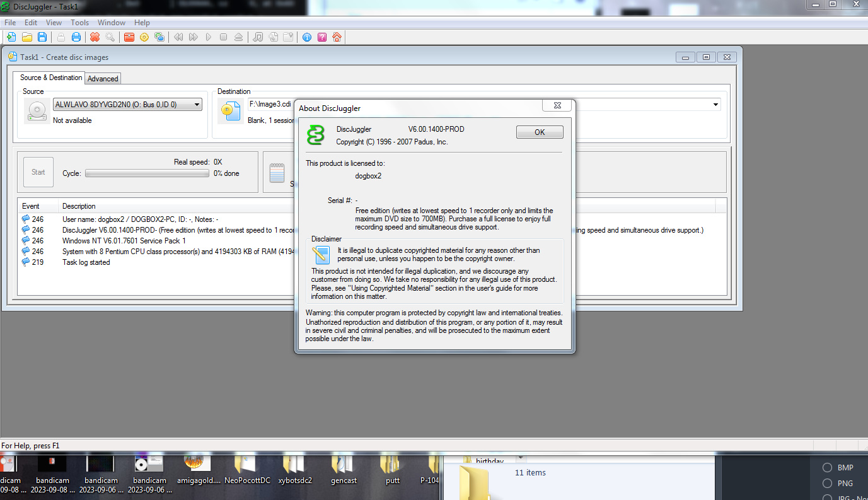Switch to the Advanced tab

[103, 79]
